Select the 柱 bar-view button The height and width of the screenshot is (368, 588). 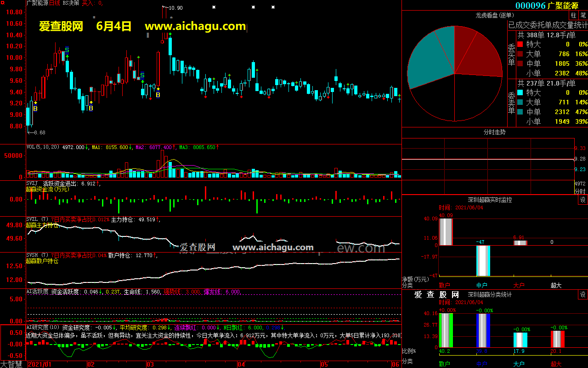click(x=574, y=15)
